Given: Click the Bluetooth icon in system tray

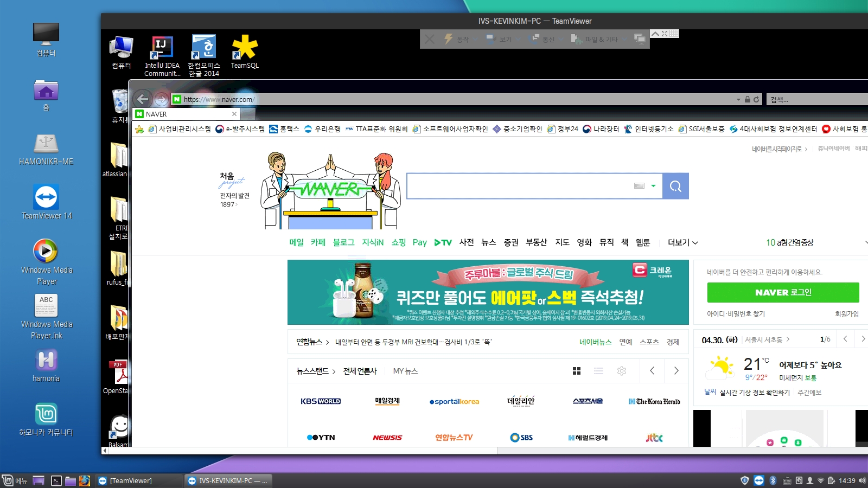Looking at the screenshot, I should click(x=773, y=480).
